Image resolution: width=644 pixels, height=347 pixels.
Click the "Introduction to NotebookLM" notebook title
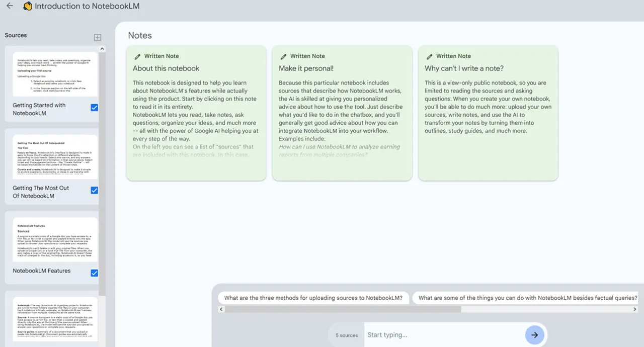(87, 7)
